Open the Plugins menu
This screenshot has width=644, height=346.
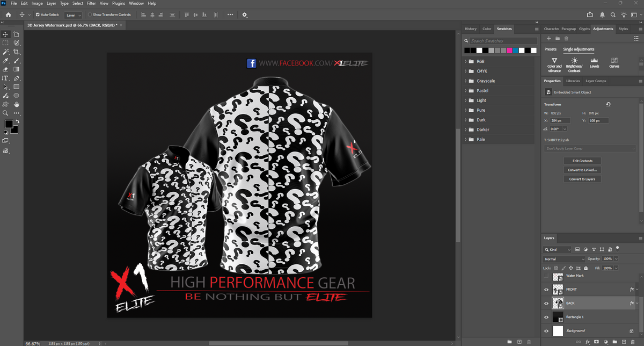pos(119,3)
